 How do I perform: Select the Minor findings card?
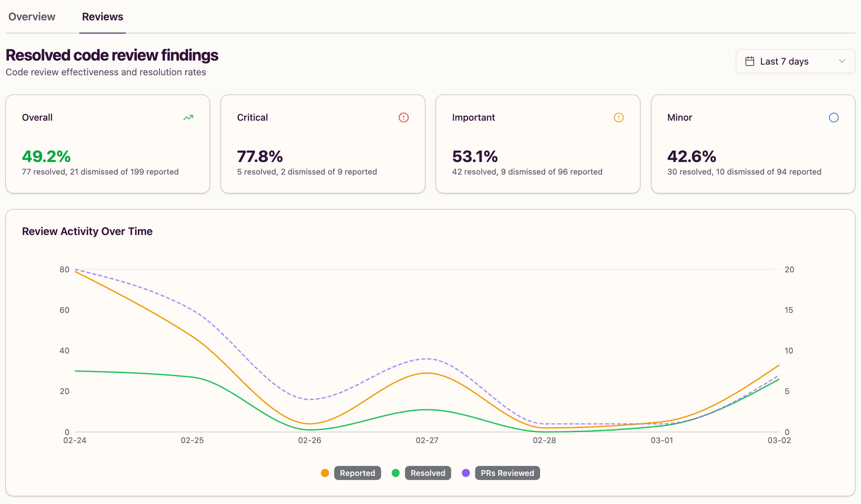[x=752, y=143]
